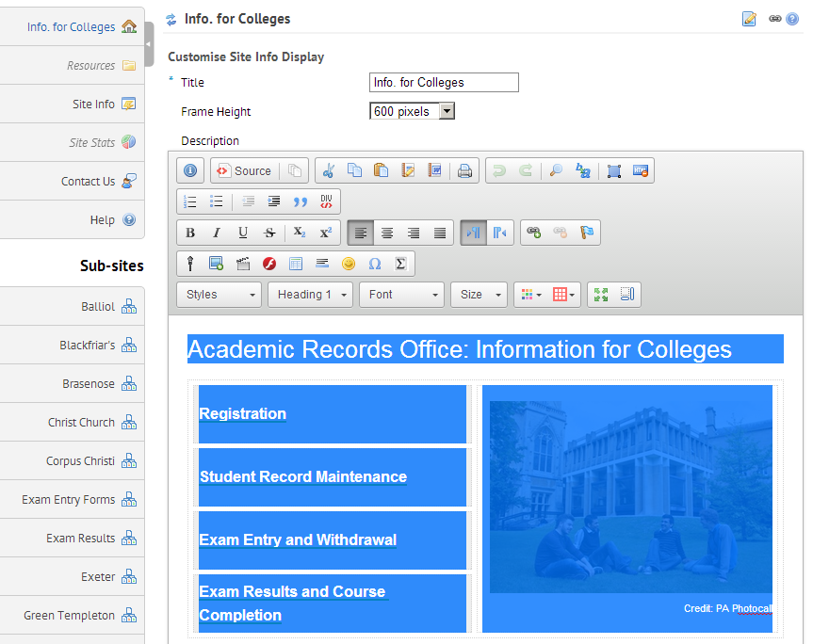Toggle Bold formatting
The height and width of the screenshot is (644, 813).
190,233
